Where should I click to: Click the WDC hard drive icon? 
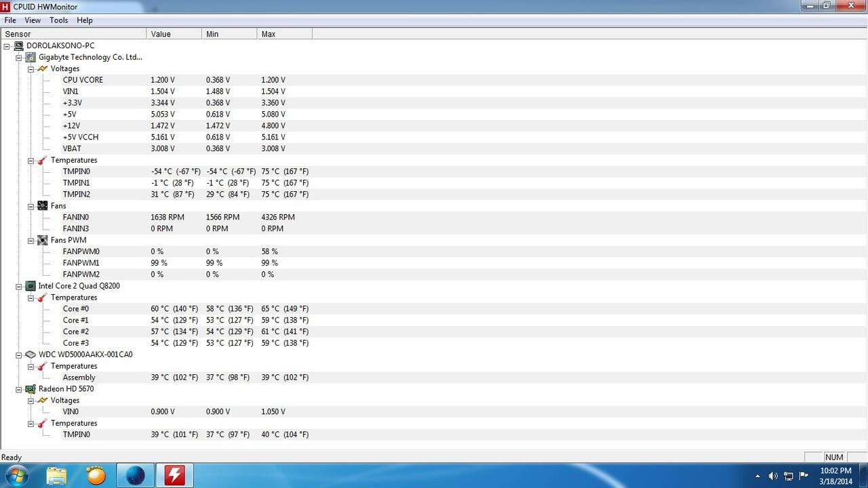pos(31,354)
